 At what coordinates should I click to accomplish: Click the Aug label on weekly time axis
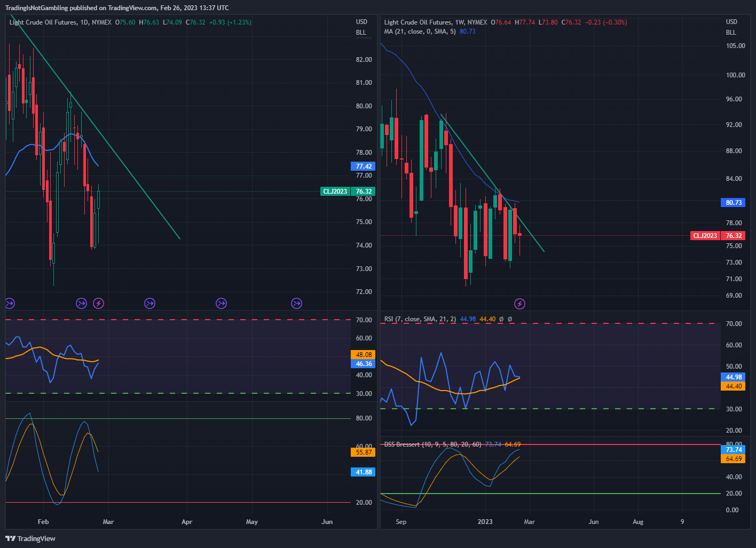(638, 521)
